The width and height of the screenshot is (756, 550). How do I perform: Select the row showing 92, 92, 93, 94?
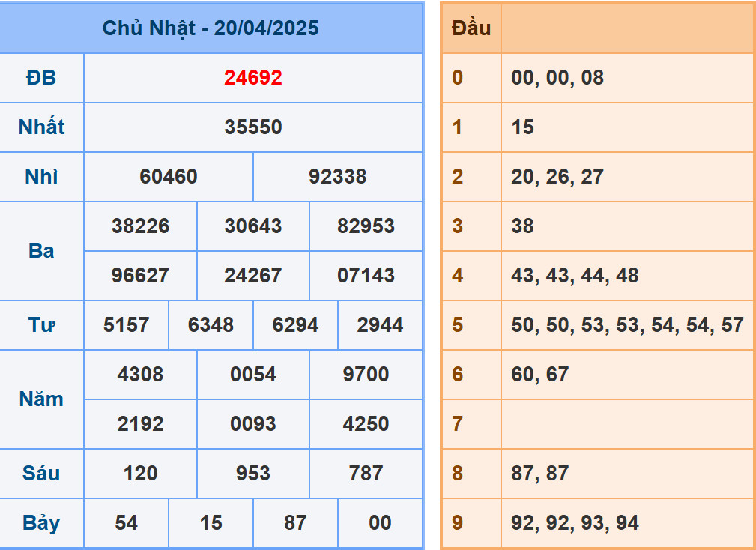click(x=574, y=523)
